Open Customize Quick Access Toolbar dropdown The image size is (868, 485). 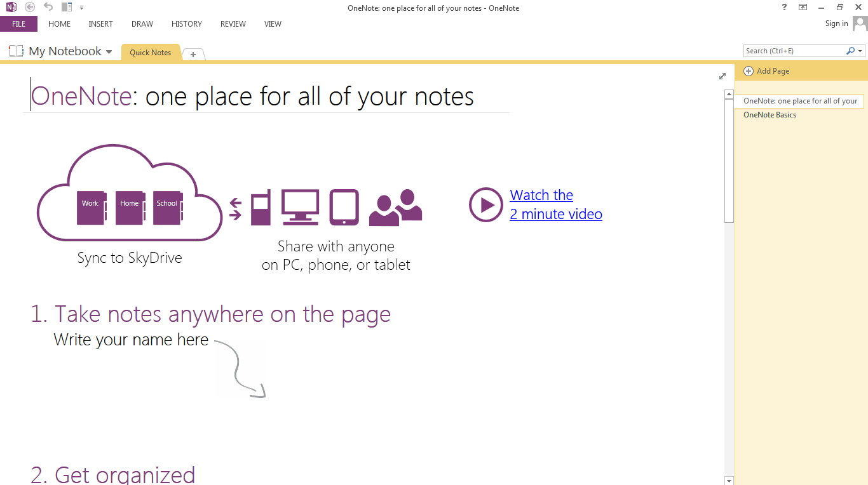(x=82, y=8)
